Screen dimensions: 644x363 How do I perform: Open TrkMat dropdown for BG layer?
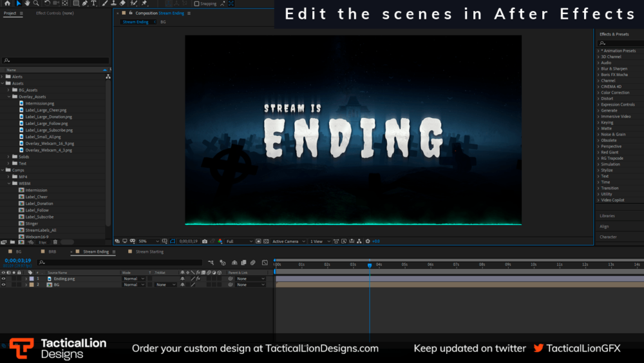tap(166, 284)
